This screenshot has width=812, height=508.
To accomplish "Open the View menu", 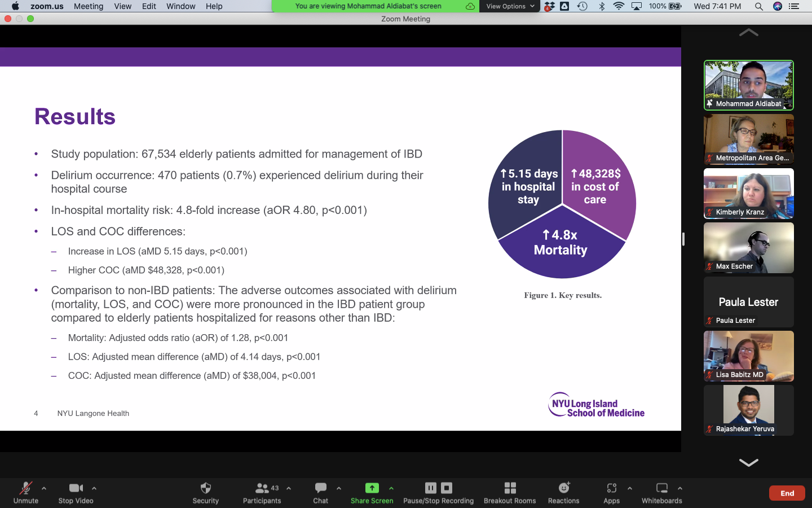I will pos(122,6).
